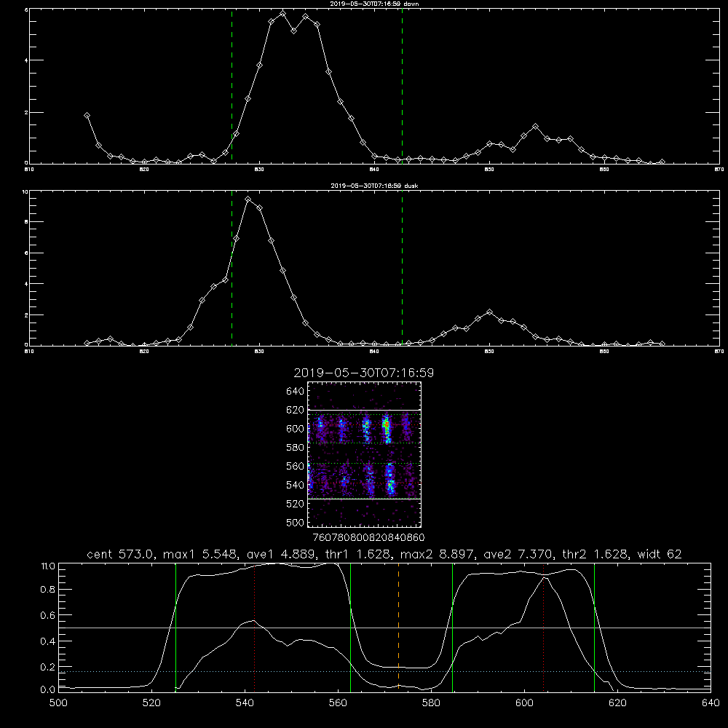
Task: Click the dawn plot title 2019-05-30T07:16:59 dawn
Action: click(x=374, y=4)
